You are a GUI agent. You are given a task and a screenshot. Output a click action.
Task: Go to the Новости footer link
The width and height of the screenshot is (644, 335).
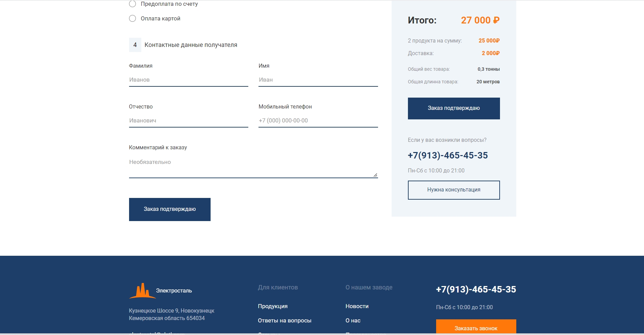[357, 306]
